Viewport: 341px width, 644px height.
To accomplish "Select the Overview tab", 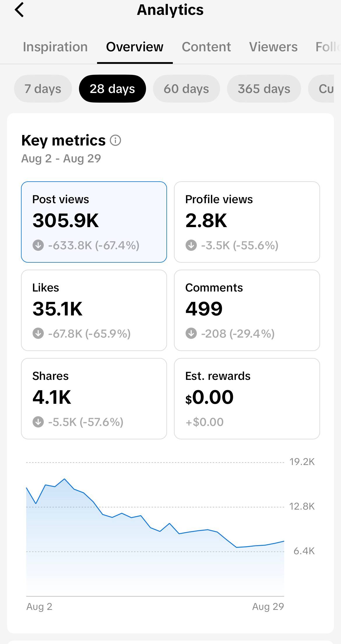I will 135,47.
